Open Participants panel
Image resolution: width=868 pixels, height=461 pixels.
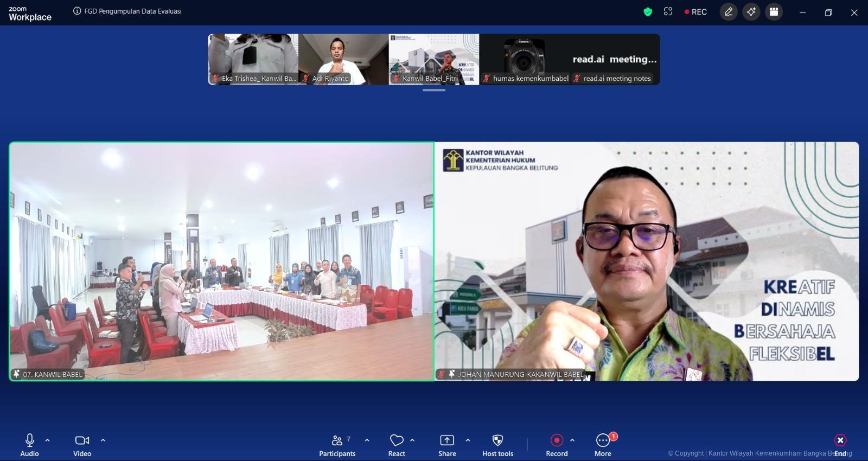click(x=337, y=445)
